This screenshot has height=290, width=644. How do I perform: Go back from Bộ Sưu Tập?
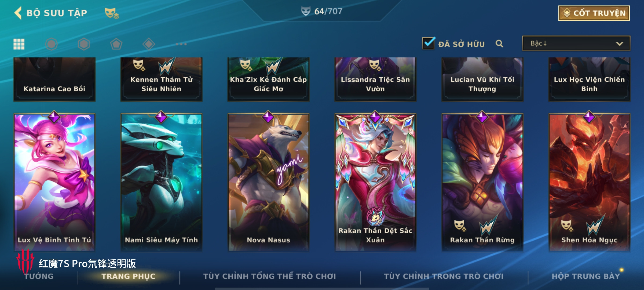point(18,13)
